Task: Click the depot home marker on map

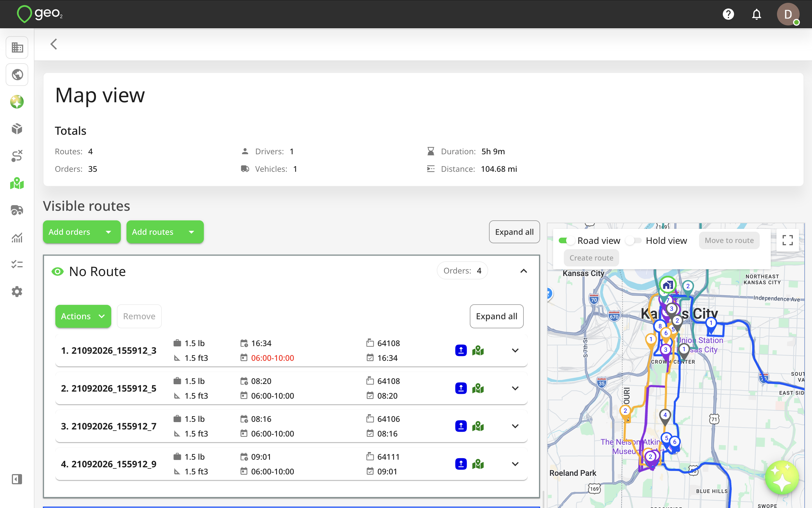Action: click(x=668, y=285)
